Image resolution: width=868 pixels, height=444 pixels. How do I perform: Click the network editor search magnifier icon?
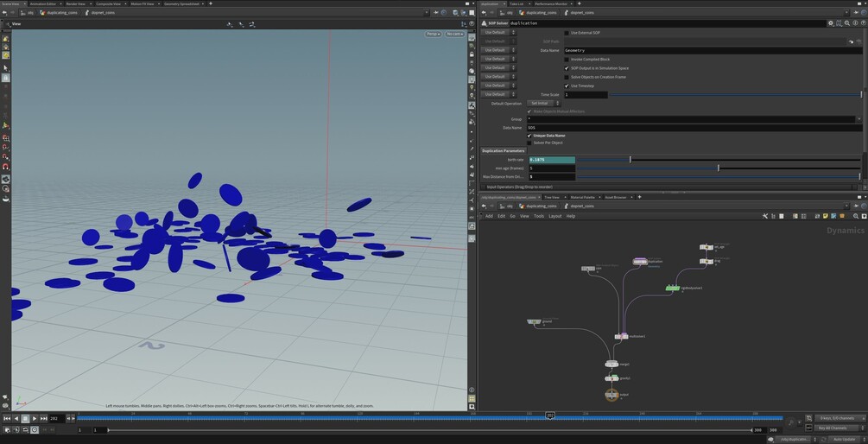(x=856, y=216)
